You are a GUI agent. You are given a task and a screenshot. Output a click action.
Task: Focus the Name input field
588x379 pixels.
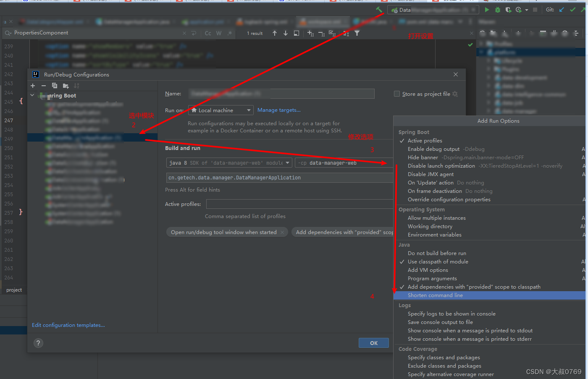(281, 94)
